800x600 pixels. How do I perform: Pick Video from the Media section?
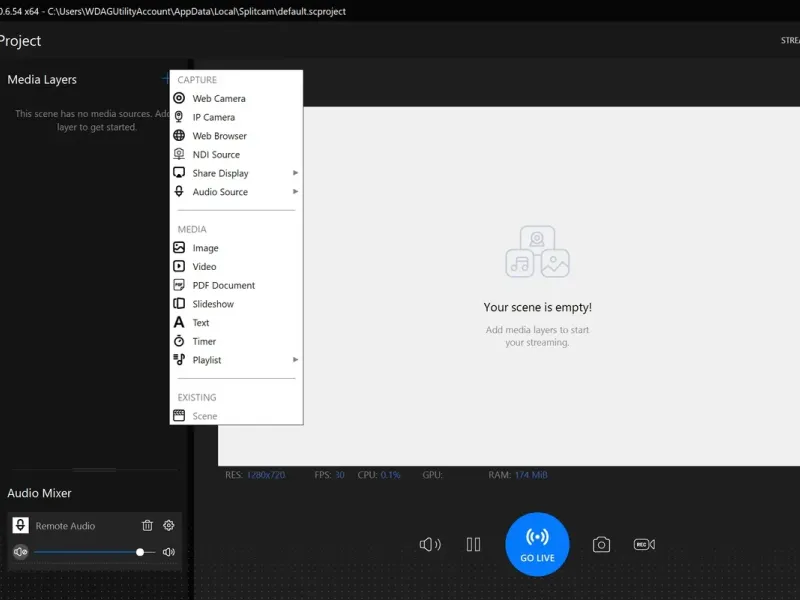[x=236, y=266]
